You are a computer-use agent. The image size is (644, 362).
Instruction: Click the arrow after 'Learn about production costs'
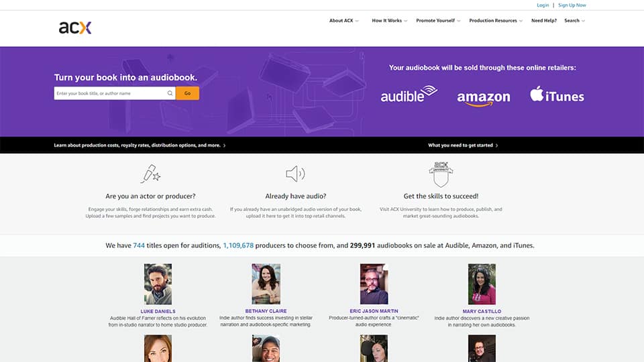pos(224,145)
